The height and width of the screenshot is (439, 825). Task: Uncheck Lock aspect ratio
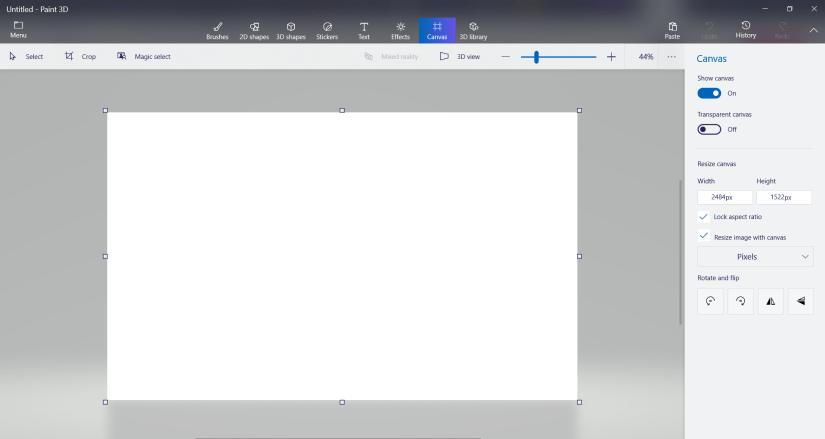coord(703,217)
